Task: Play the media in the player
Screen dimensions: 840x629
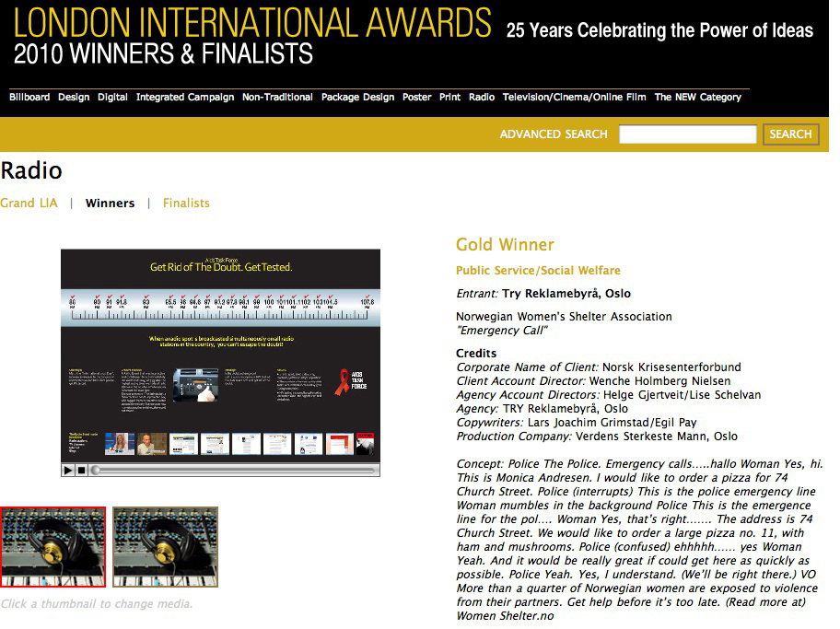Action: (68, 471)
